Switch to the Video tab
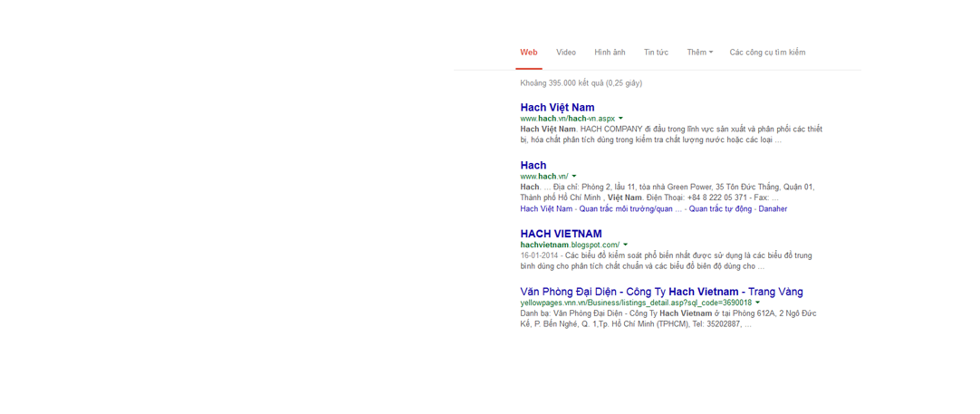The width and height of the screenshot is (980, 414). pyautogui.click(x=565, y=53)
